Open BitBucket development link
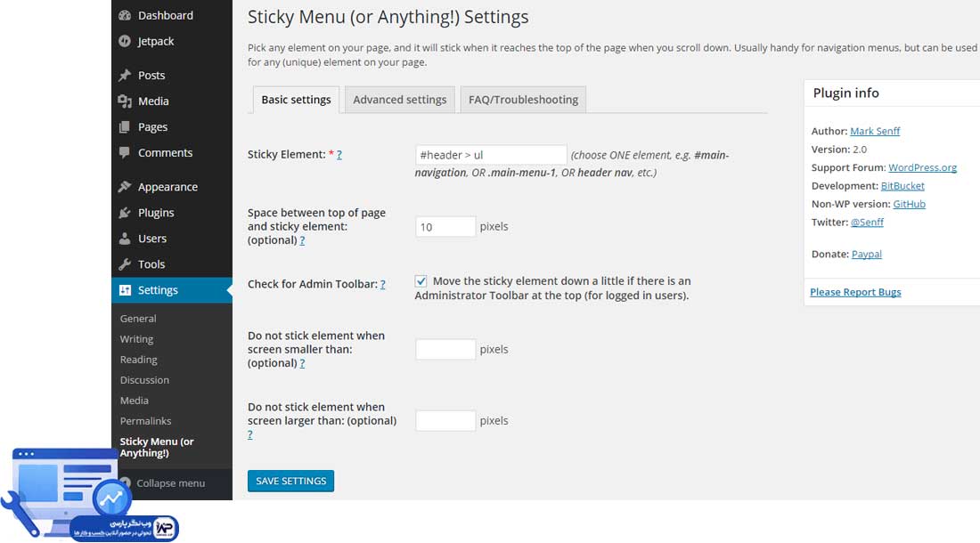This screenshot has width=980, height=543. click(902, 186)
